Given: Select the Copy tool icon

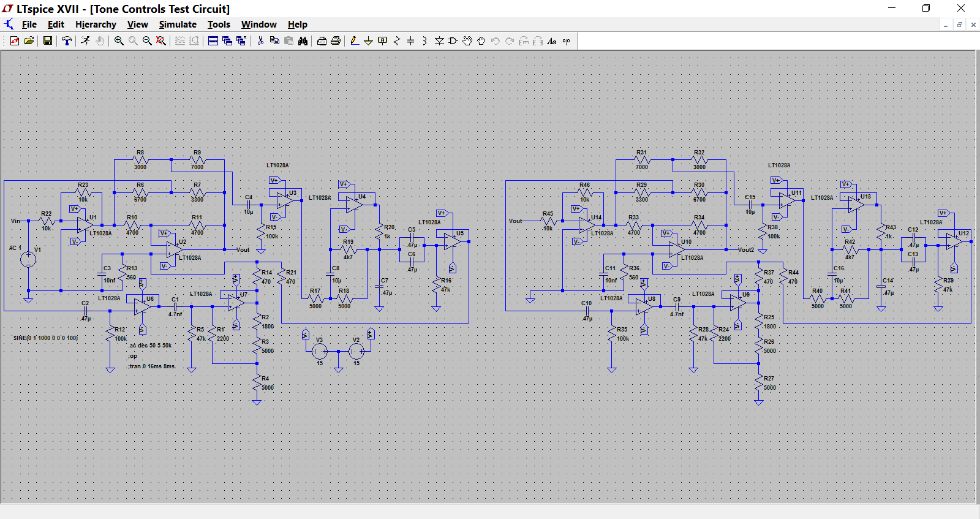Looking at the screenshot, I should [x=274, y=41].
